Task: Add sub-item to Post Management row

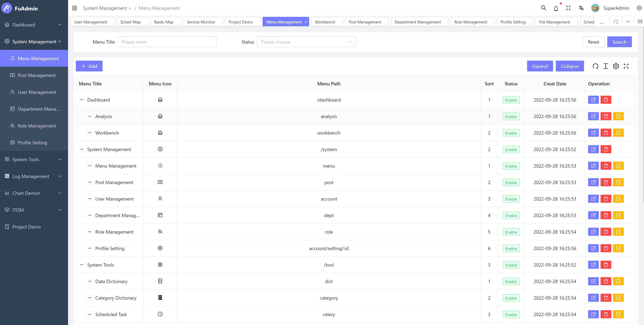Action: coord(618,182)
